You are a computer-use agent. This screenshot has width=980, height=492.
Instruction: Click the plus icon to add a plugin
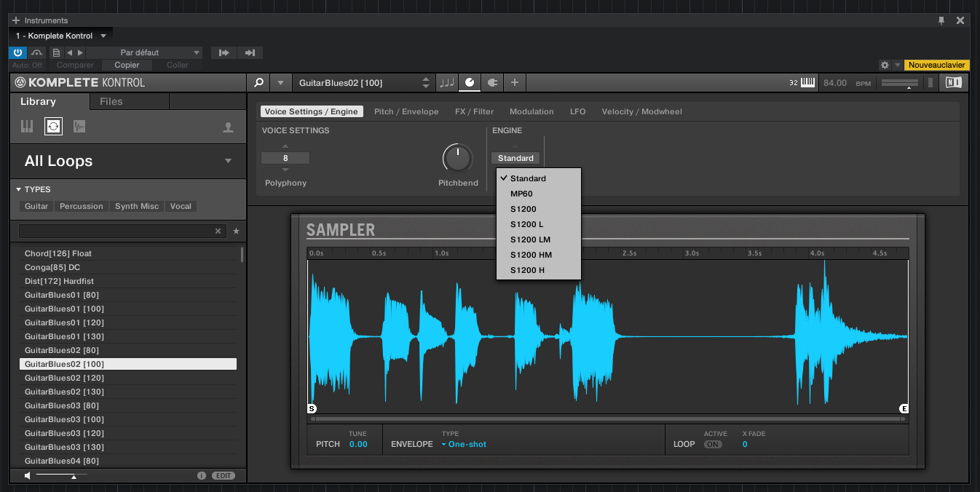[x=515, y=82]
